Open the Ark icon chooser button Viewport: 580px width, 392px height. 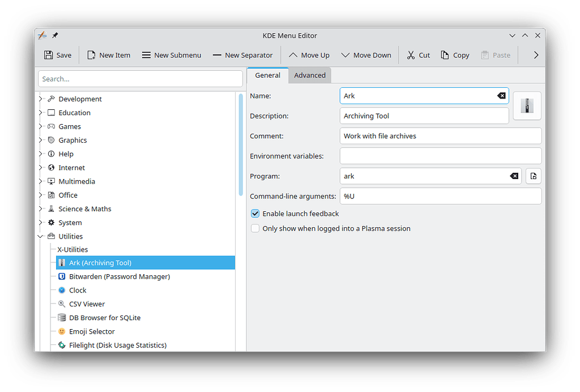point(527,106)
